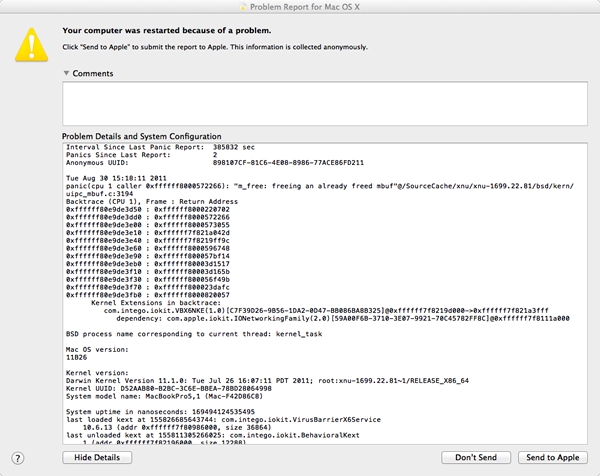Select backtrace row 0xffffff80e9de3d50
The width and height of the screenshot is (600, 476).
pyautogui.click(x=148, y=210)
